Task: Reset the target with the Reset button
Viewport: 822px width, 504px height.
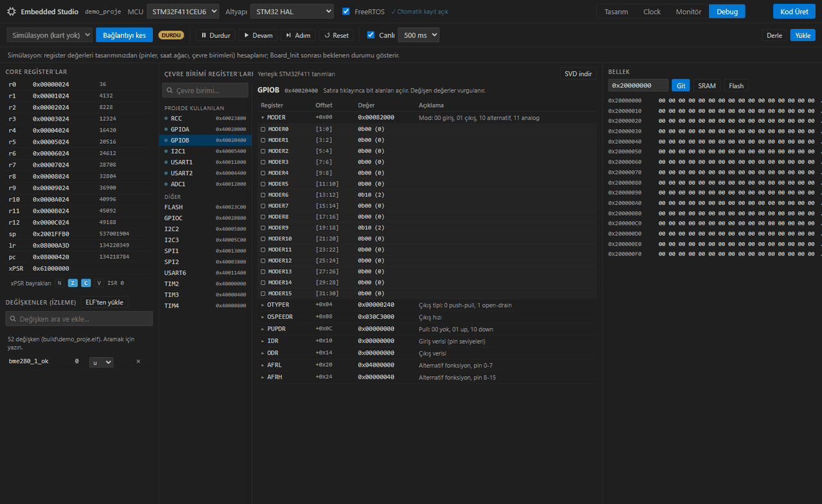Action: pos(337,35)
